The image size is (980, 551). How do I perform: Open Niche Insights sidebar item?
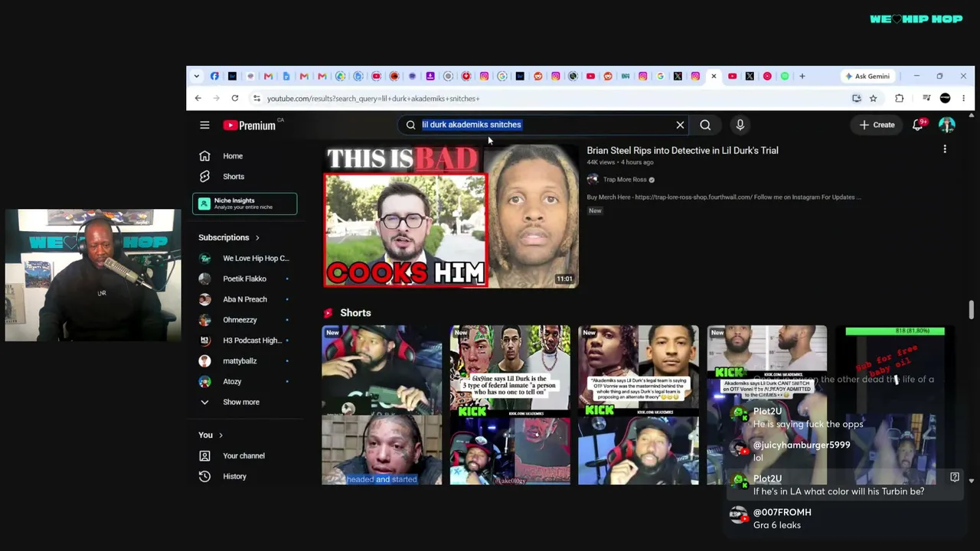pos(245,204)
